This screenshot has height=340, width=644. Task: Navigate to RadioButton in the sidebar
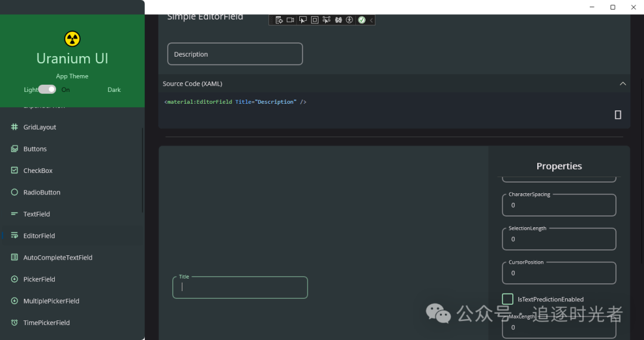pyautogui.click(x=42, y=192)
